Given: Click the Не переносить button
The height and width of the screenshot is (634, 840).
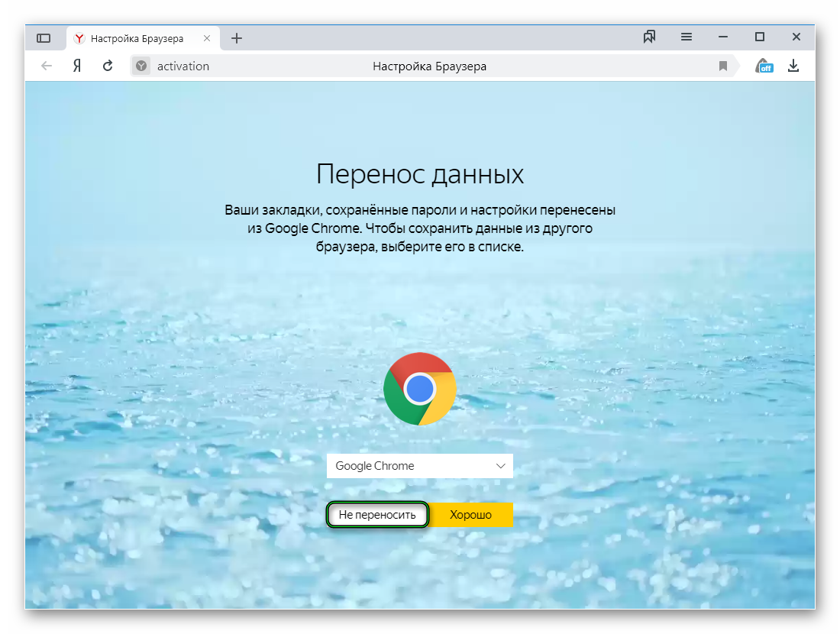Looking at the screenshot, I should [x=377, y=515].
